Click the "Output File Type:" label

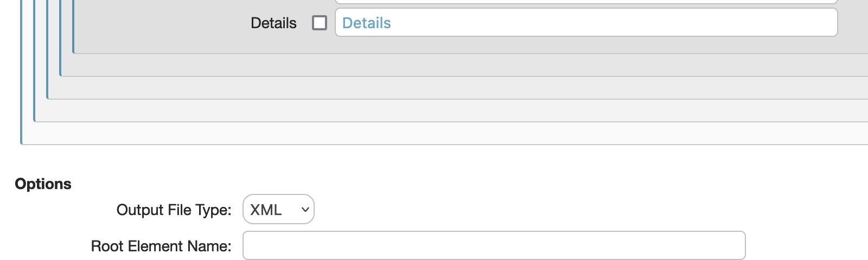coord(174,210)
